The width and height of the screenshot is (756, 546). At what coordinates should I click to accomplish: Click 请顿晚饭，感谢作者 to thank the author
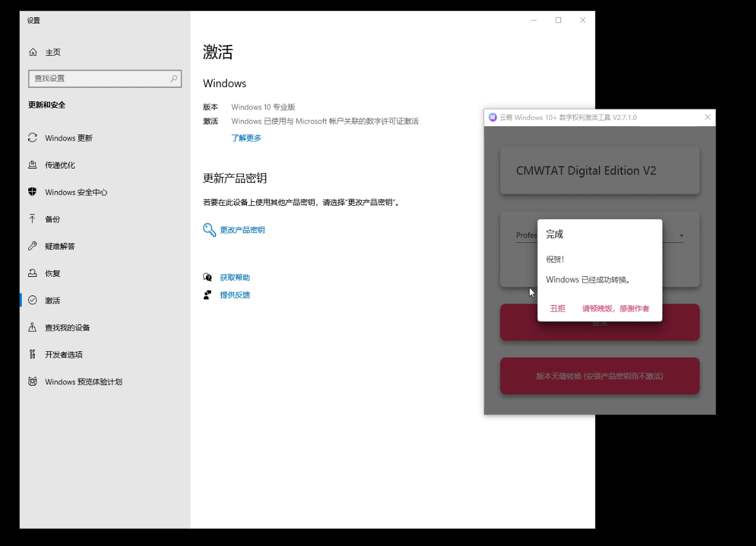[616, 308]
